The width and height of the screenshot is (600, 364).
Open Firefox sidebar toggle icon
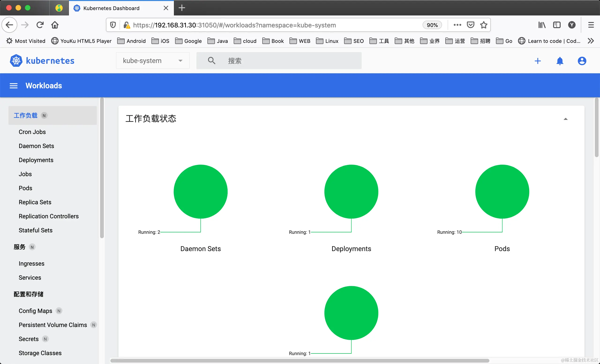tap(557, 25)
